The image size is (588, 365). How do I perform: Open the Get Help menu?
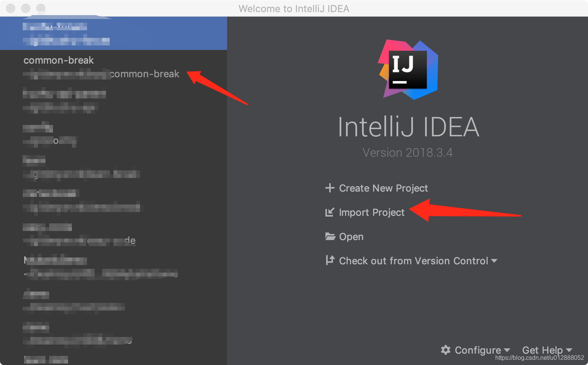pos(542,350)
